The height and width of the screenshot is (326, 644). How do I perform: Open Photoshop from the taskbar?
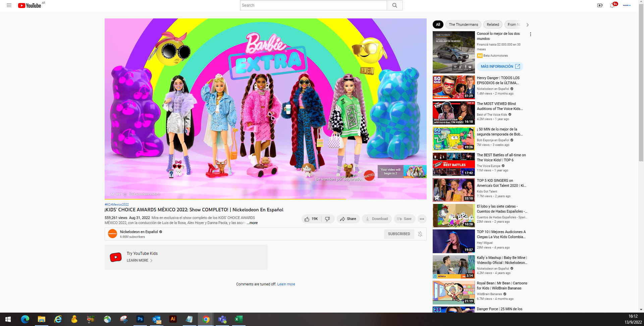(x=140, y=319)
